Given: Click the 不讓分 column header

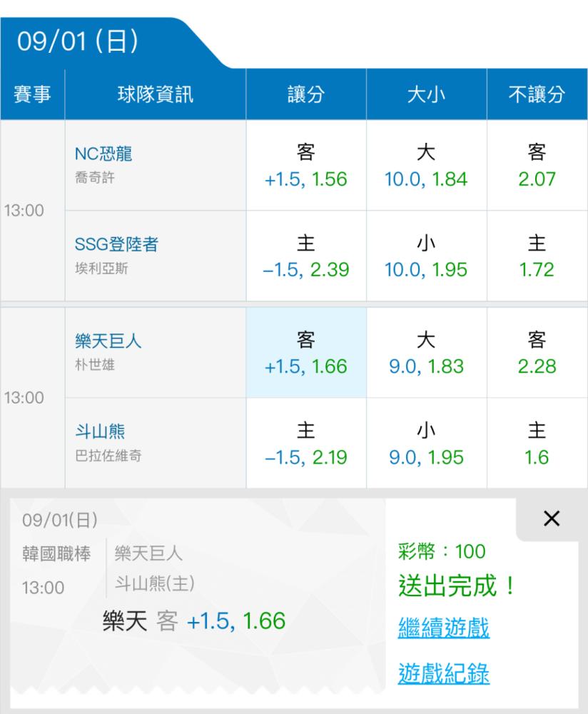Looking at the screenshot, I should 537,95.
